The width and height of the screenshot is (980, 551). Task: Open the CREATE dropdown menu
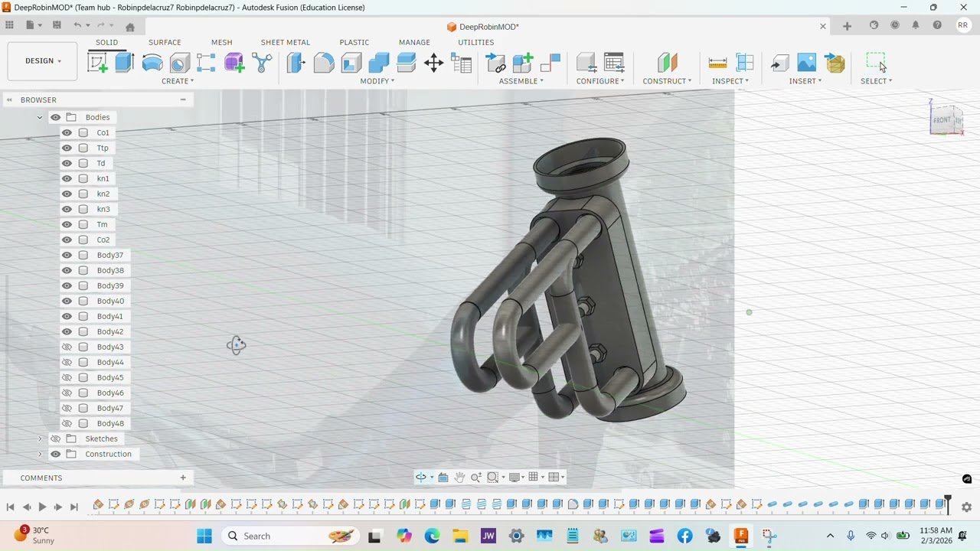pyautogui.click(x=178, y=81)
